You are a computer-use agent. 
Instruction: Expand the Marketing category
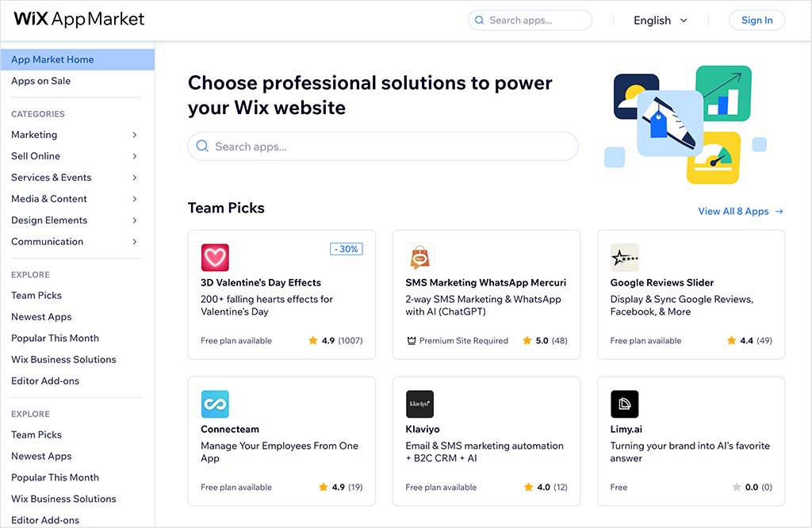click(x=34, y=135)
